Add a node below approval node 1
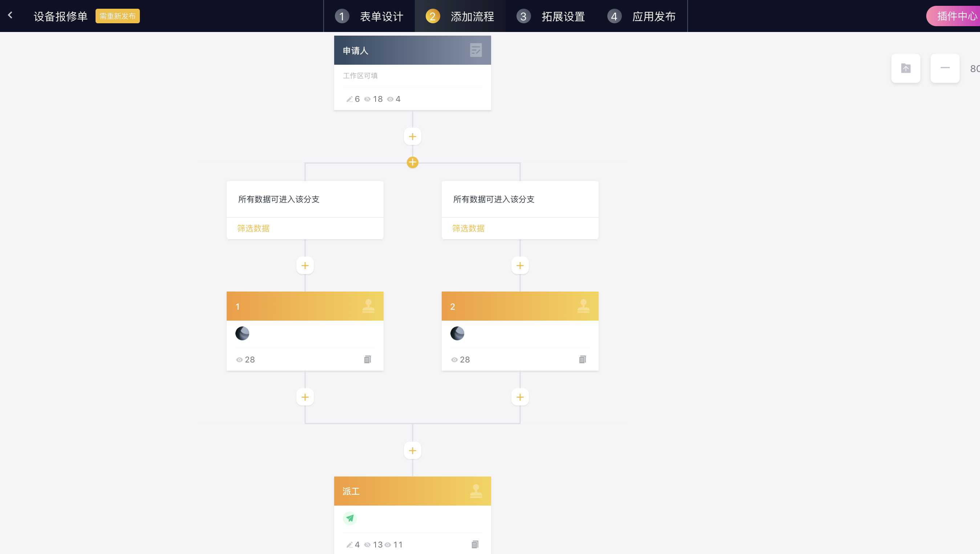This screenshot has height=554, width=980. tap(305, 397)
